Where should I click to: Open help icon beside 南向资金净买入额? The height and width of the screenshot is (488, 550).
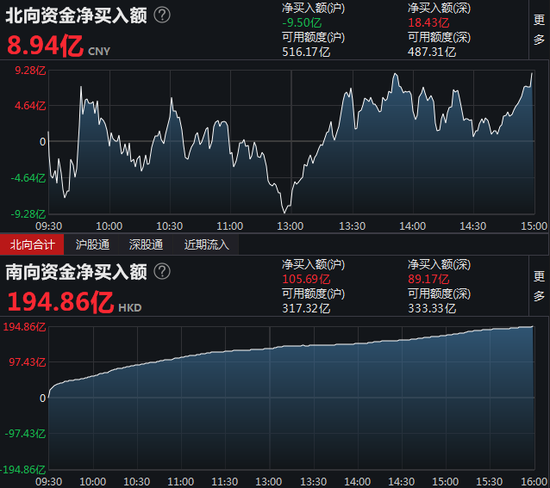(x=162, y=272)
